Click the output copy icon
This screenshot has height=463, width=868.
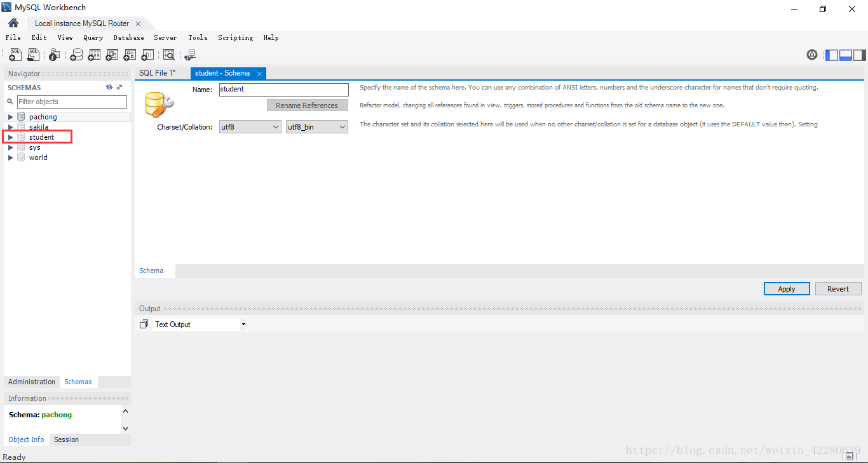144,324
